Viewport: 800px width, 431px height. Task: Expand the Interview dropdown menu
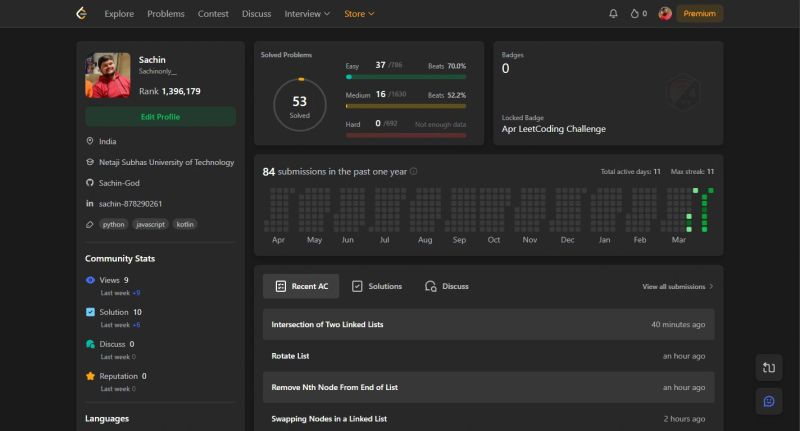307,14
